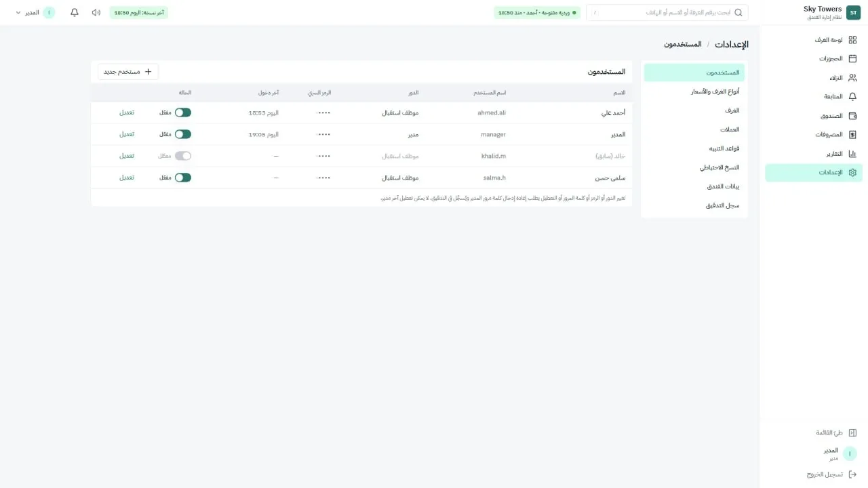Image resolution: width=868 pixels, height=488 pixels.
Task: Click the expenses icon in sidebar
Action: (852, 135)
